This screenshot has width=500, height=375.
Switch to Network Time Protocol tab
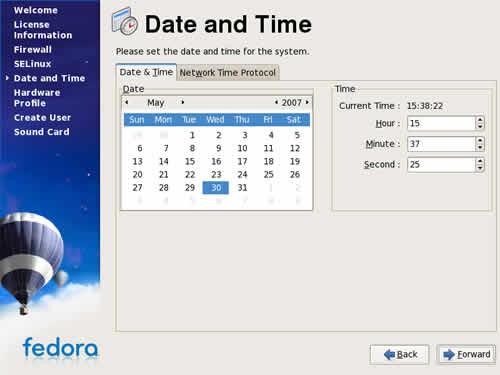point(228,73)
